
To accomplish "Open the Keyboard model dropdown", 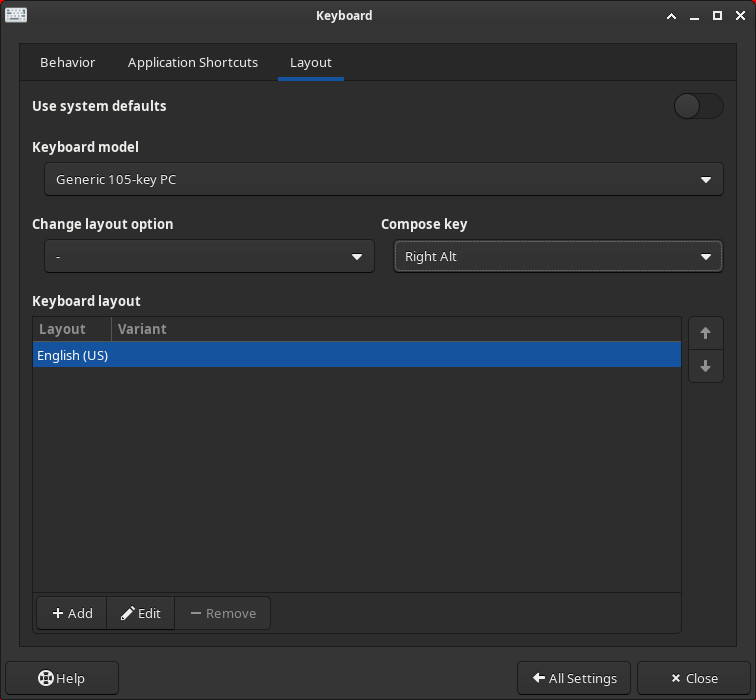I will 384,179.
